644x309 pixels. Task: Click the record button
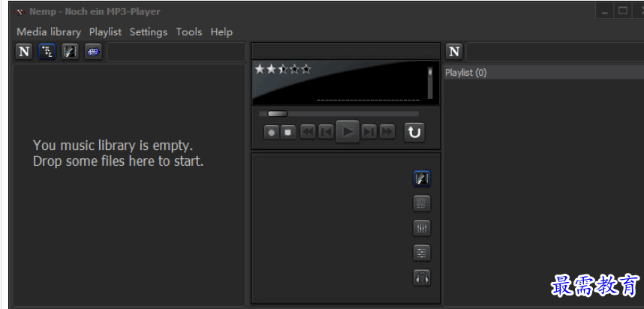[271, 133]
